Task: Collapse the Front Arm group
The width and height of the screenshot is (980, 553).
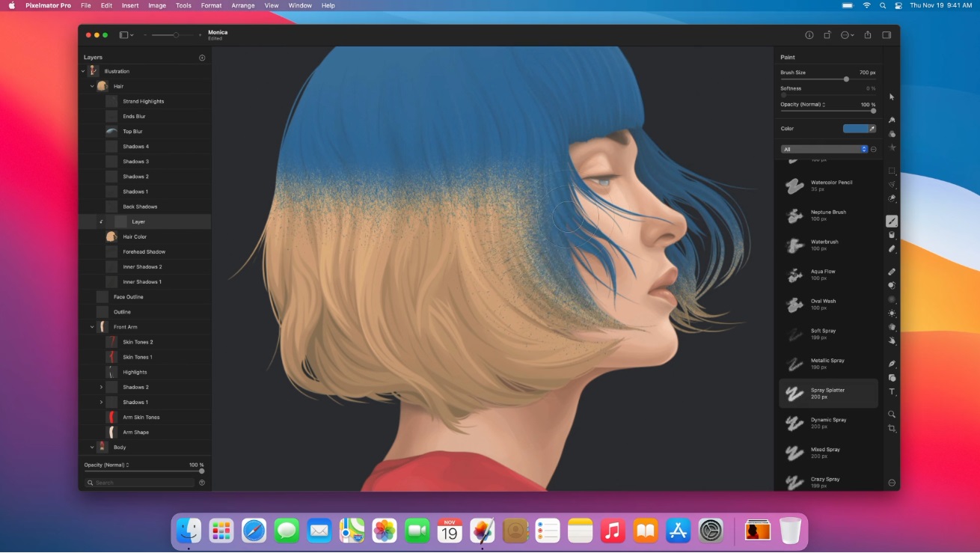Action: click(92, 327)
